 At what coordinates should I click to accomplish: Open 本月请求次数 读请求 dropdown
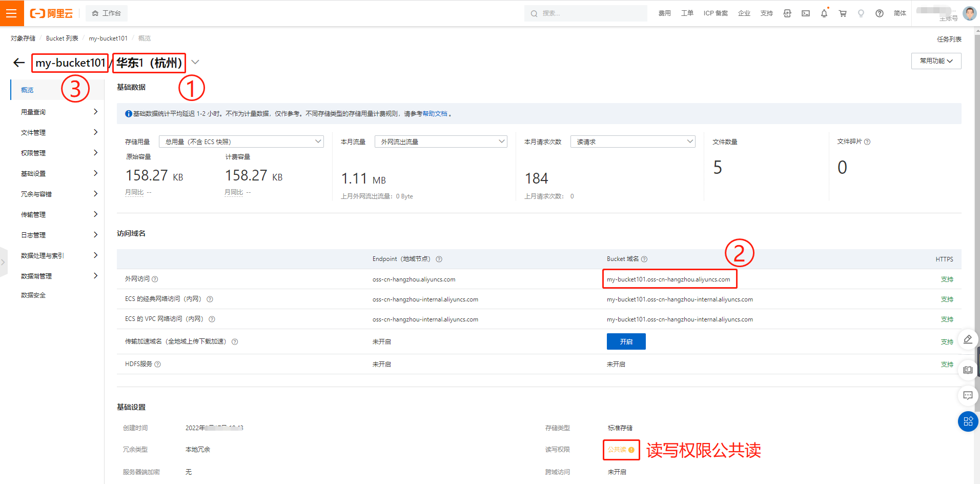click(x=632, y=142)
